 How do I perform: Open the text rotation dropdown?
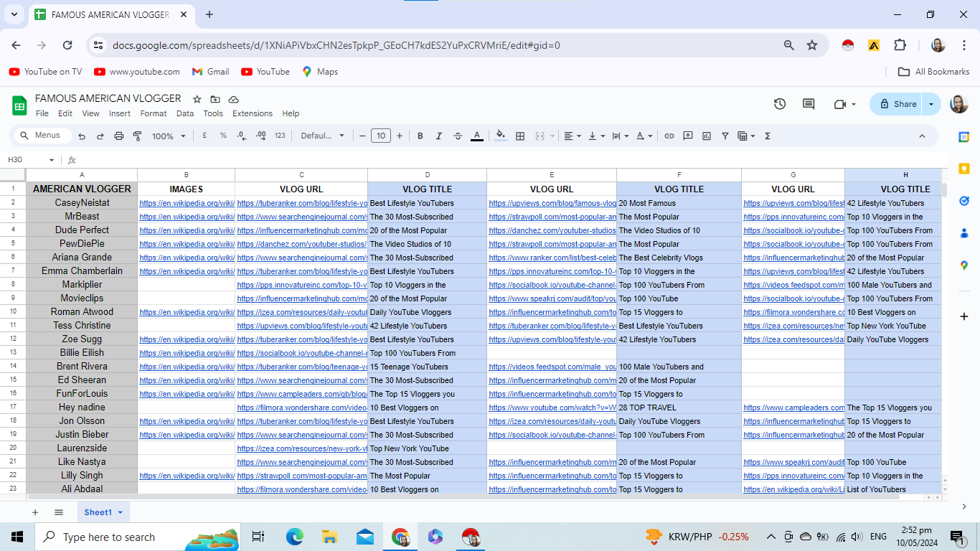pyautogui.click(x=644, y=136)
